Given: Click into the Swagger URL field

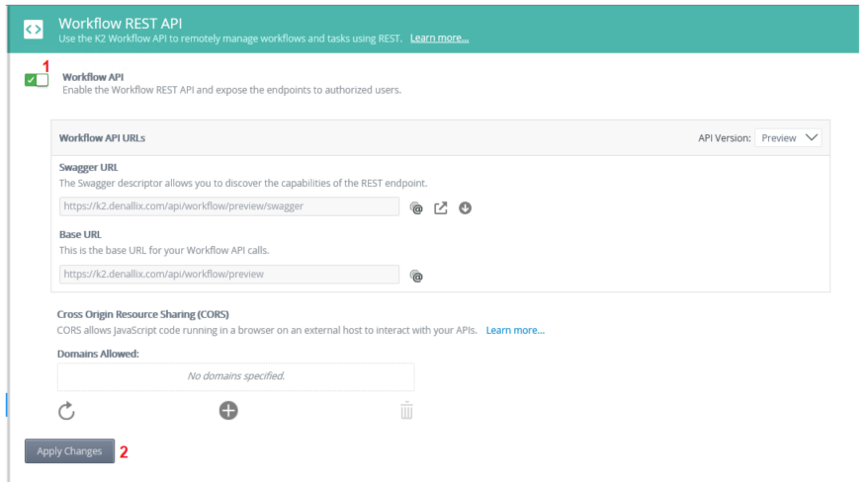Looking at the screenshot, I should (228, 206).
